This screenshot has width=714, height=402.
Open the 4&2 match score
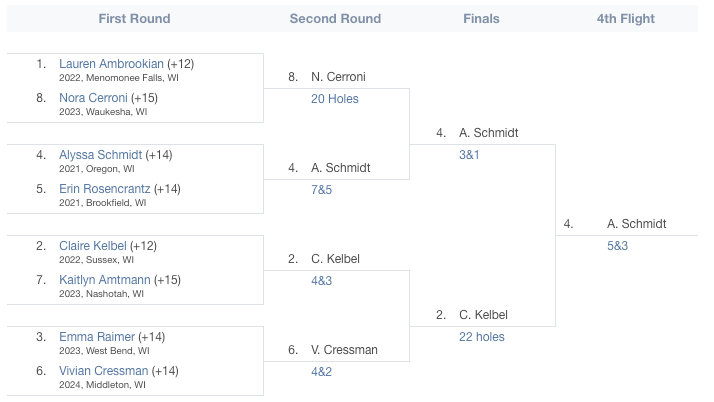tap(321, 372)
